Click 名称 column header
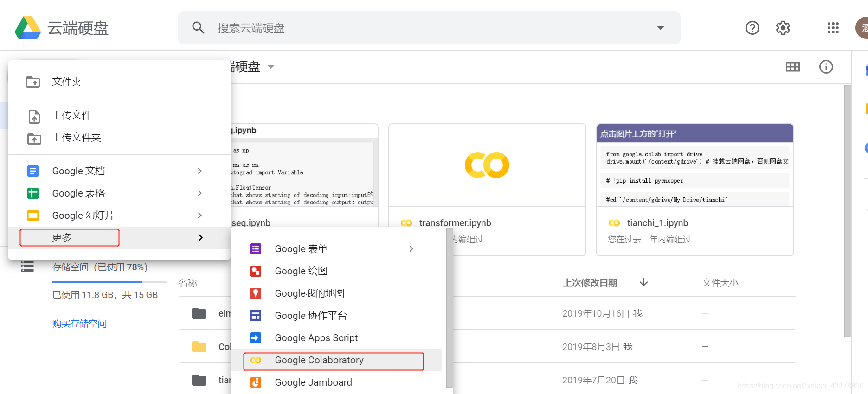Image resolution: width=868 pixels, height=394 pixels. pyautogui.click(x=188, y=283)
